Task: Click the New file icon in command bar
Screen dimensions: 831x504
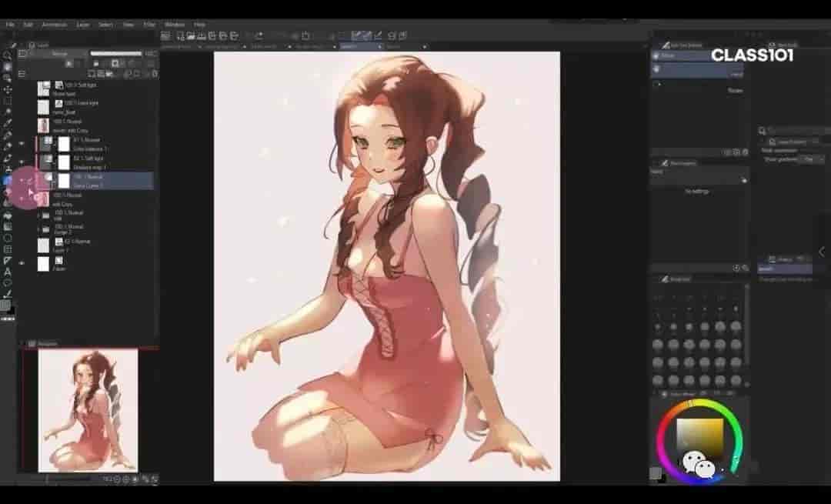Action: [x=181, y=36]
